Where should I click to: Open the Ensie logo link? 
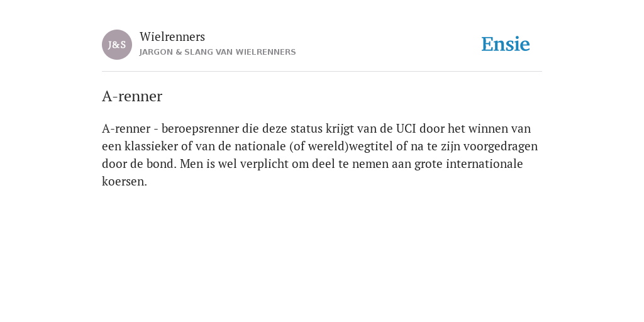(506, 45)
